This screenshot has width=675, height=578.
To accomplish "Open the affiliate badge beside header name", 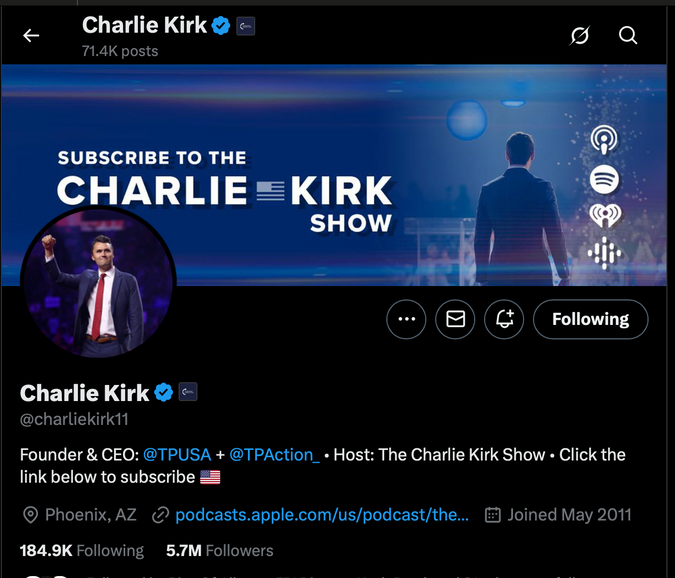I will [x=245, y=26].
